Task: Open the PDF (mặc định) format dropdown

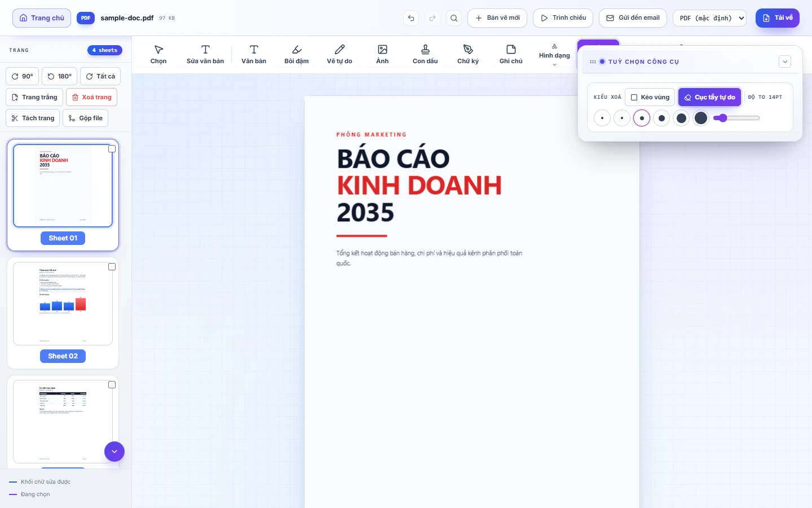Action: tap(709, 18)
